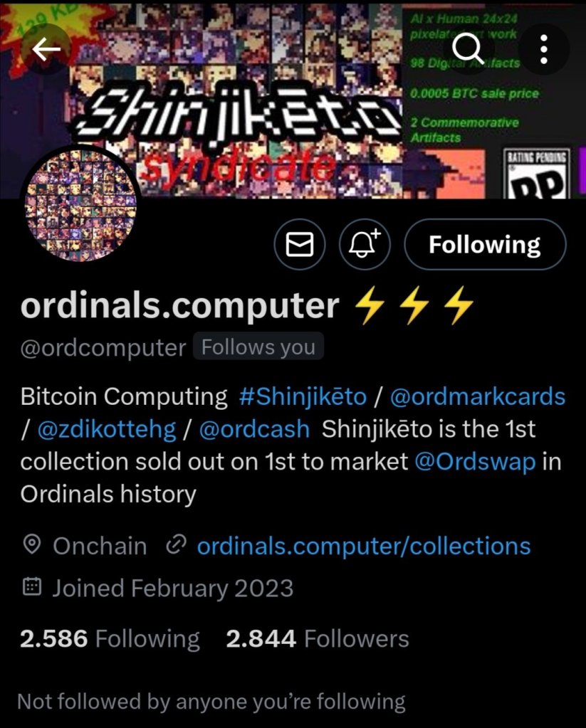This screenshot has height=728, width=586.
Task: Open the @Ordswap mention in bio
Action: click(x=475, y=462)
